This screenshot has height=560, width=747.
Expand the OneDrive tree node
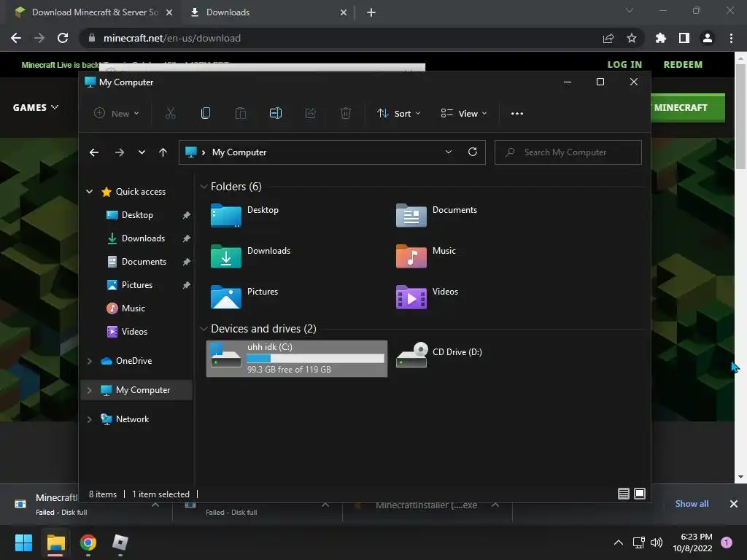(89, 361)
